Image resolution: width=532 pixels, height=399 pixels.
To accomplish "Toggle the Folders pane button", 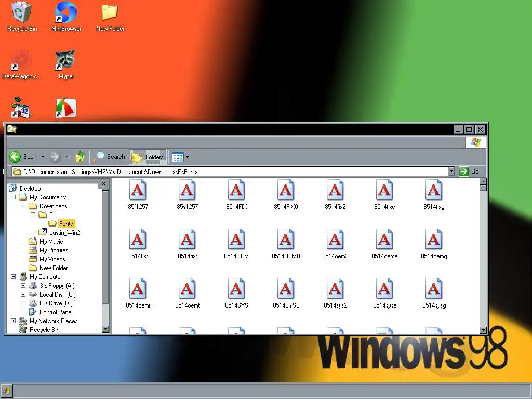I will (148, 157).
